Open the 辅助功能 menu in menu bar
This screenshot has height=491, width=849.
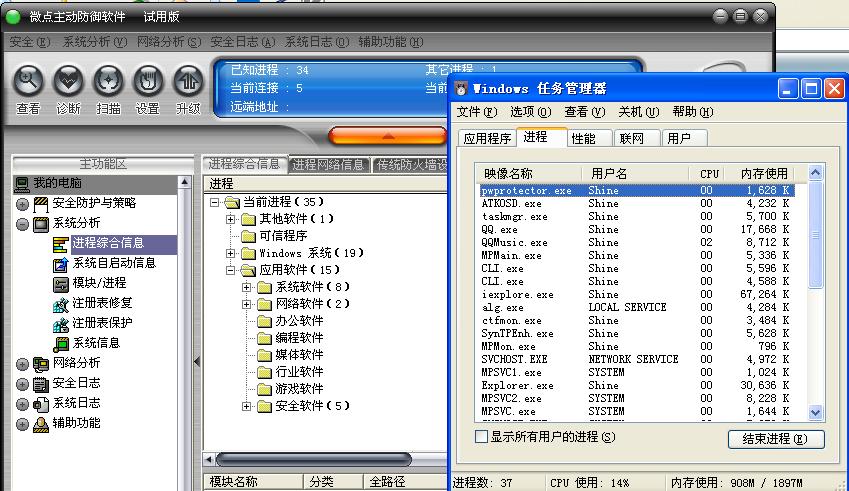[x=390, y=42]
